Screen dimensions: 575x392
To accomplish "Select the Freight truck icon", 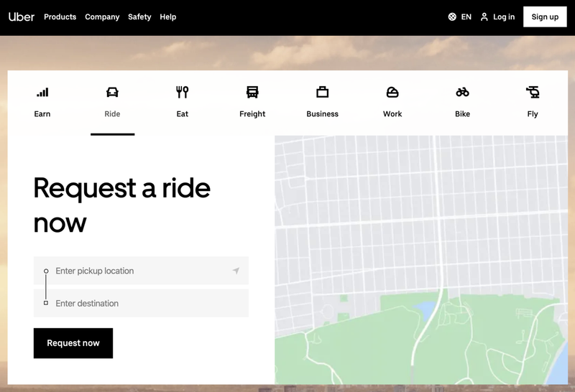I will click(x=252, y=93).
